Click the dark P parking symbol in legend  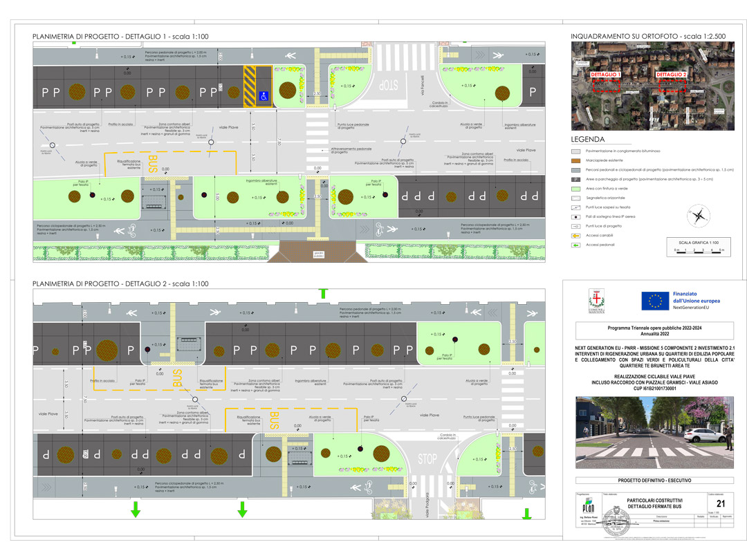pyautogui.click(x=575, y=178)
